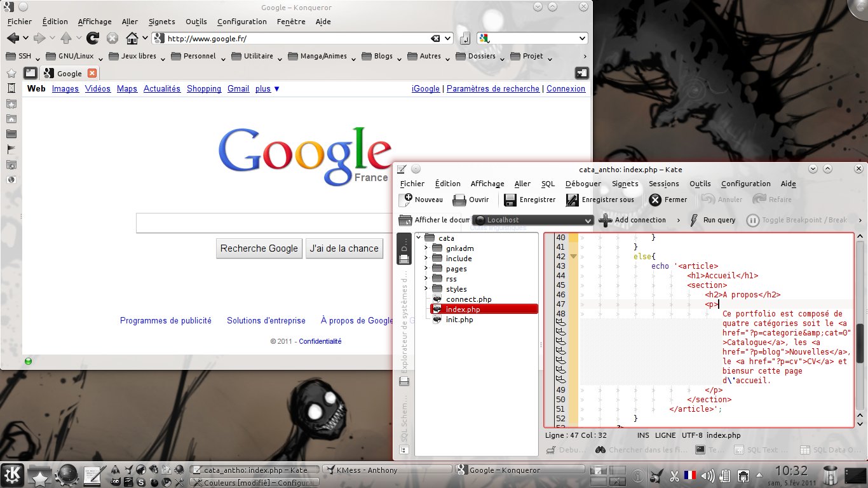Click the Konqueror back arrow
Viewport: 868px width, 488px height.
(13, 38)
